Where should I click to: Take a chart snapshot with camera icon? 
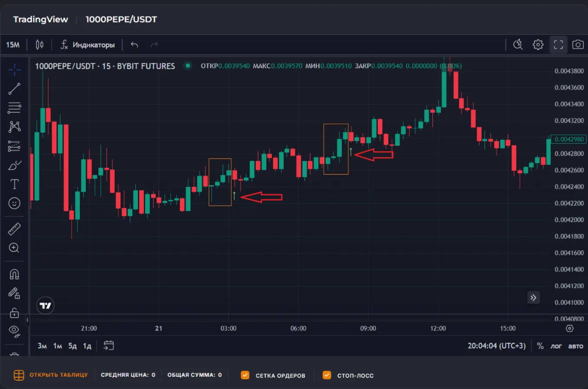[x=578, y=44]
